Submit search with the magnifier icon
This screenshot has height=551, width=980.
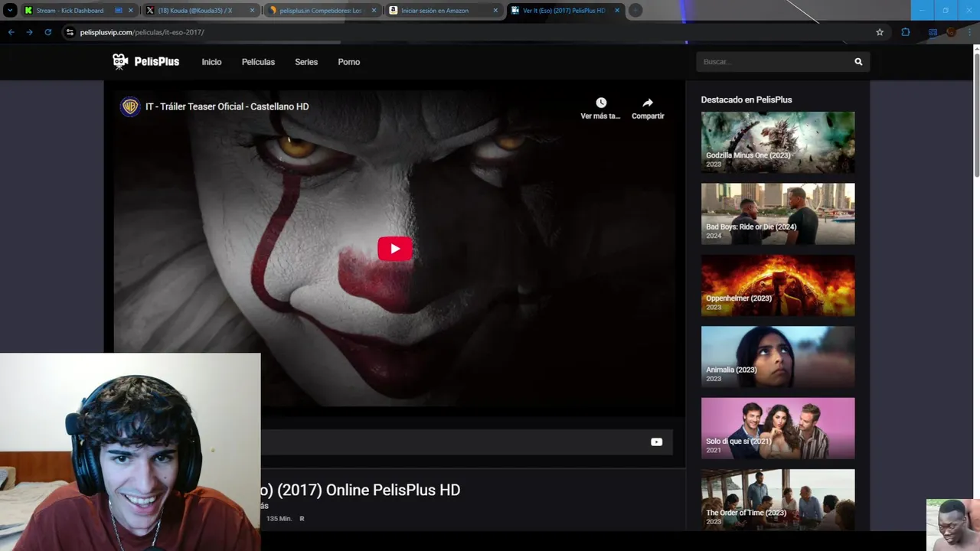(x=858, y=62)
